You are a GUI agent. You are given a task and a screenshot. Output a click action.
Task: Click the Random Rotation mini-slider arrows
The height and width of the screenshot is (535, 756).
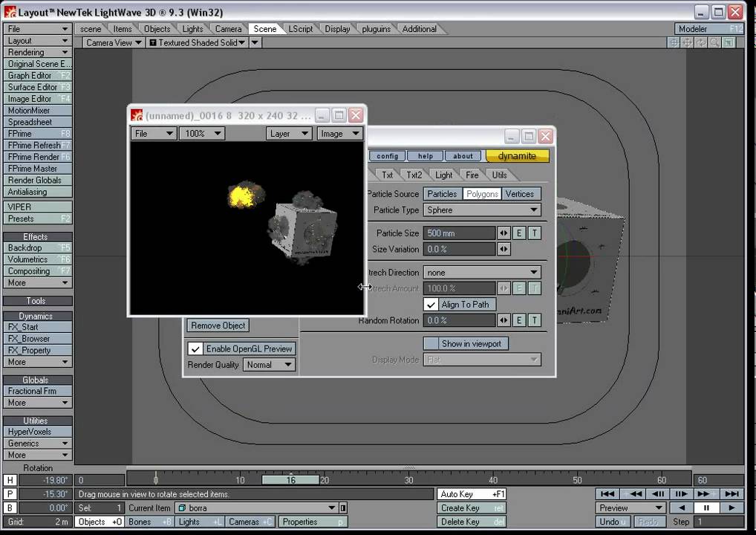coord(504,320)
